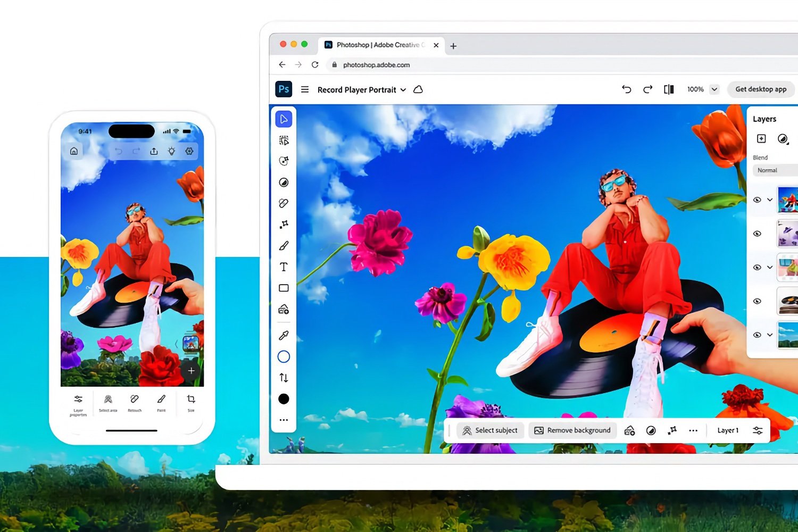
Task: Tap the share export icon on phone
Action: point(154,151)
